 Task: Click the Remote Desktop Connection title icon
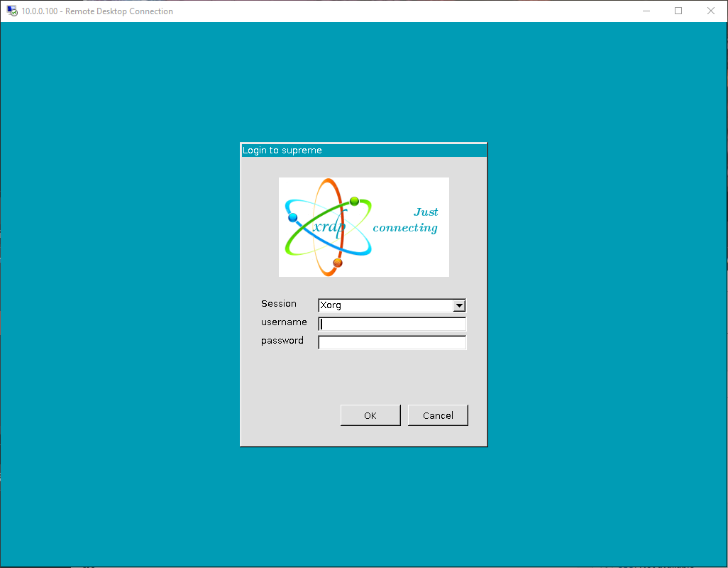click(12, 11)
